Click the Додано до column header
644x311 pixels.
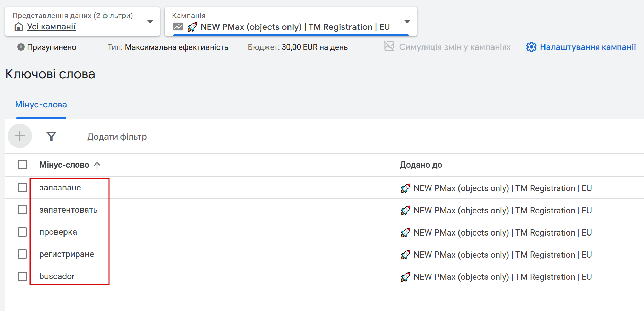point(421,165)
